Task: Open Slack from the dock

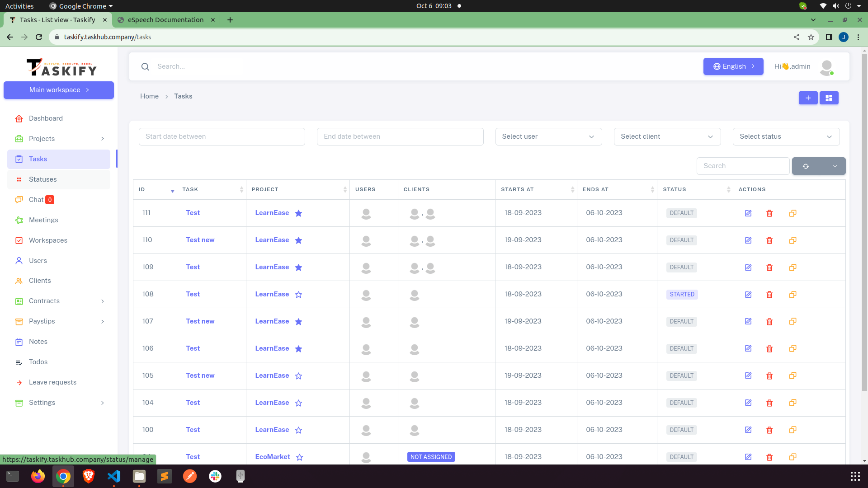Action: [x=215, y=476]
